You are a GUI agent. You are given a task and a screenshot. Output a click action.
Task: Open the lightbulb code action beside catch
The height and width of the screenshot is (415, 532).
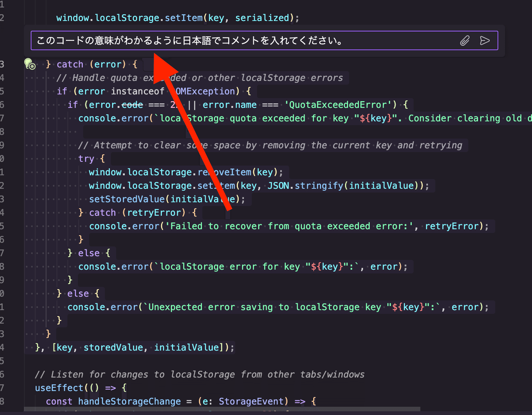pos(30,64)
